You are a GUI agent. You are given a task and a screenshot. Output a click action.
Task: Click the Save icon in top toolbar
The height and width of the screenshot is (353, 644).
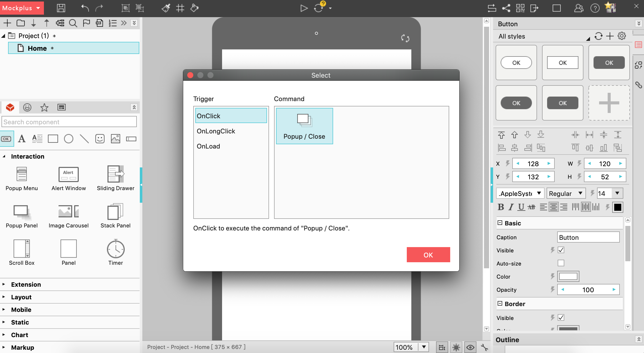61,8
